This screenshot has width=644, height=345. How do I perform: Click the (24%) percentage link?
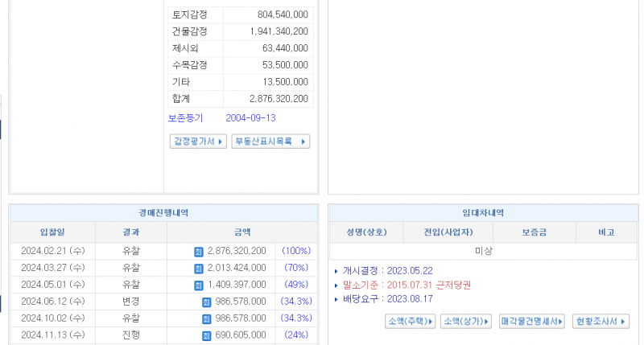[296, 335]
